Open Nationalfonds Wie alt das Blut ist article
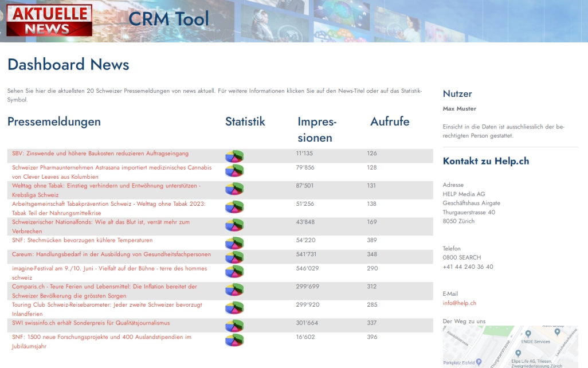The image size is (588, 368). point(101,226)
